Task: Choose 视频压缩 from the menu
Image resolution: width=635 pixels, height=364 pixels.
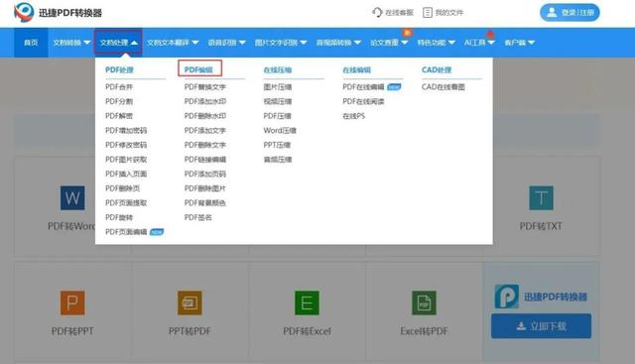Action: (278, 101)
